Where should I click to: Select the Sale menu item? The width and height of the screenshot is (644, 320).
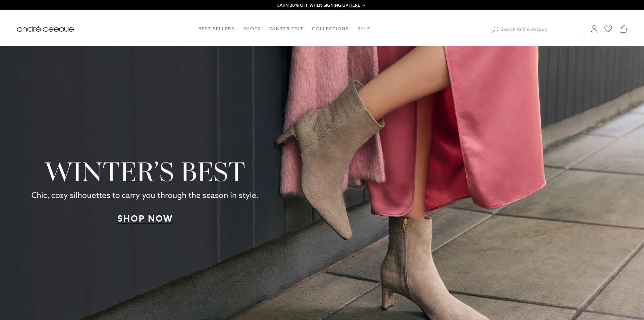point(364,29)
